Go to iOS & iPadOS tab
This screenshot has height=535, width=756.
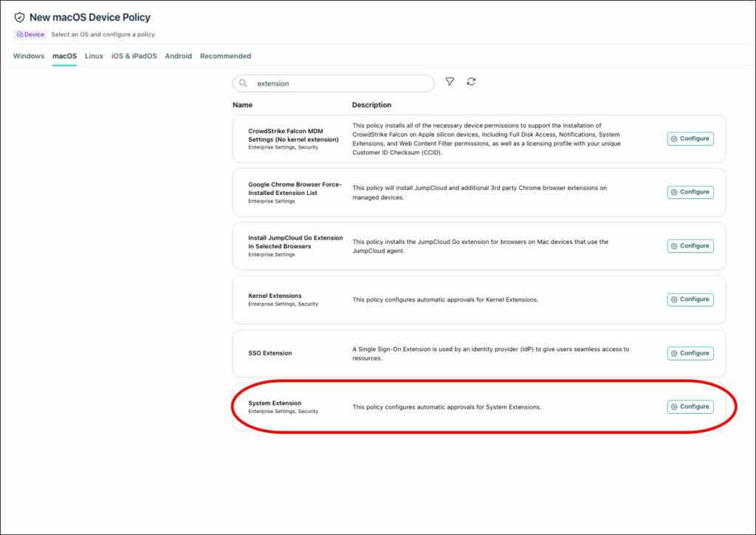(134, 56)
